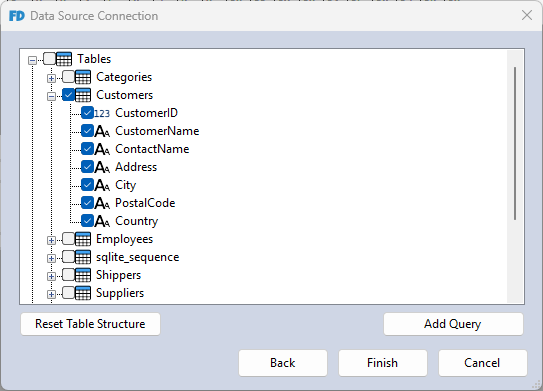The image size is (543, 391).
Task: Select the Shippers label
Action: pos(118,275)
